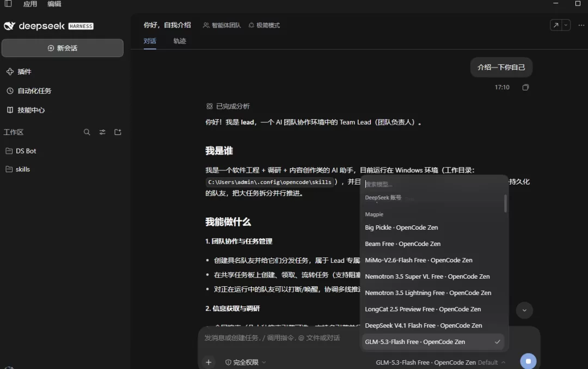Image resolution: width=588 pixels, height=369 pixels.
Task: Expand the 已完成分析 analysis section
Action: click(228, 106)
